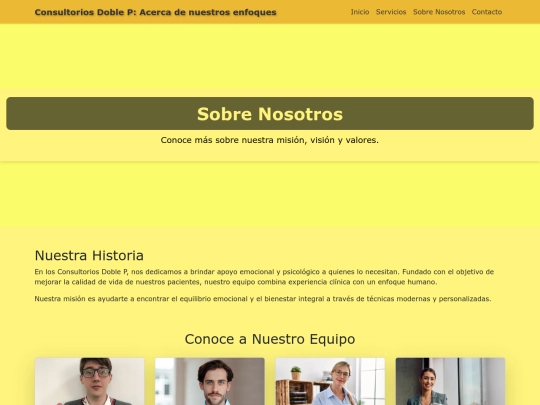The image size is (540, 405).
Task: Click the subtitle 'Conoce más sobre nuestra misión, visión y valores.'
Action: [x=270, y=140]
